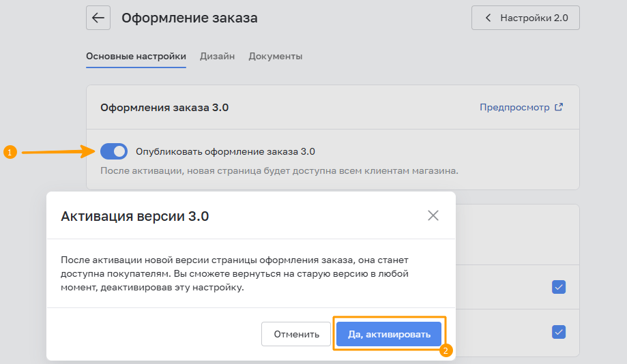Viewport: 627px width, 364px height.
Task: Switch to the Дизайн tab
Action: 217,57
